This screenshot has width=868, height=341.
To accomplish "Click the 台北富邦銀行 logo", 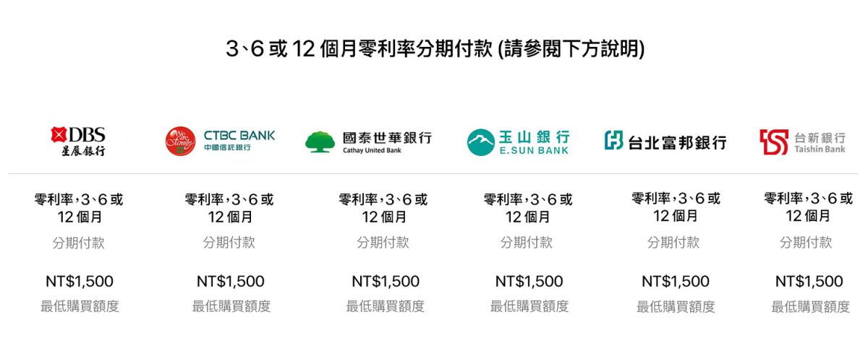I will (x=665, y=142).
